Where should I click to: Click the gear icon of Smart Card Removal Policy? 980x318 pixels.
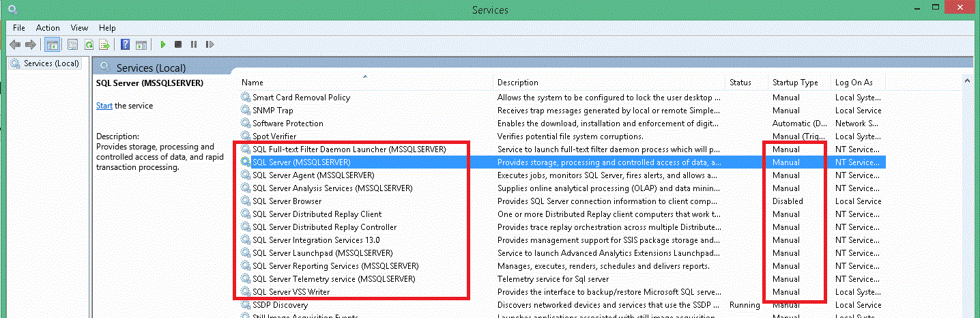click(x=246, y=98)
